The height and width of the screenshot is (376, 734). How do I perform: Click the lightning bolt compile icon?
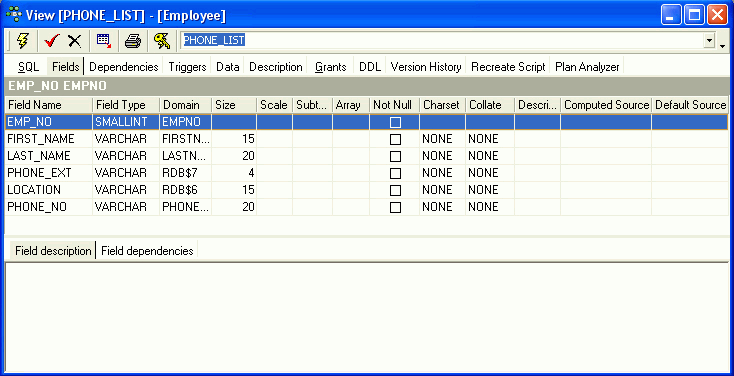click(22, 41)
